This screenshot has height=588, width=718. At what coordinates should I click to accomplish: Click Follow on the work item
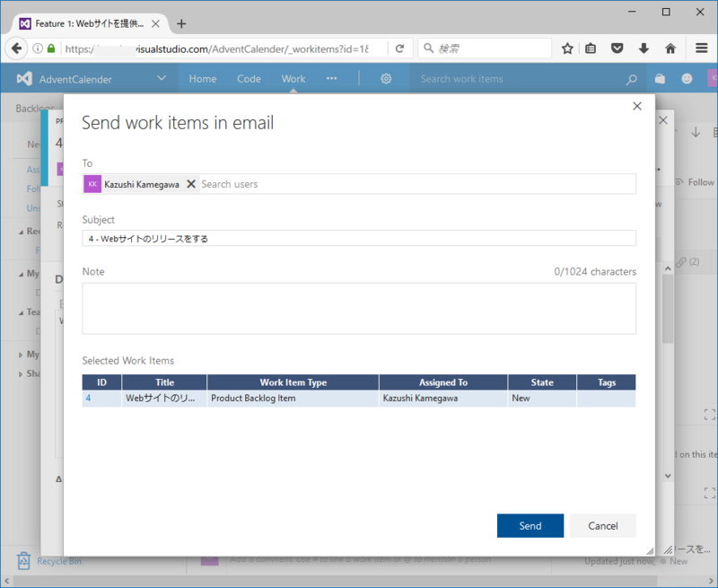pos(696,182)
